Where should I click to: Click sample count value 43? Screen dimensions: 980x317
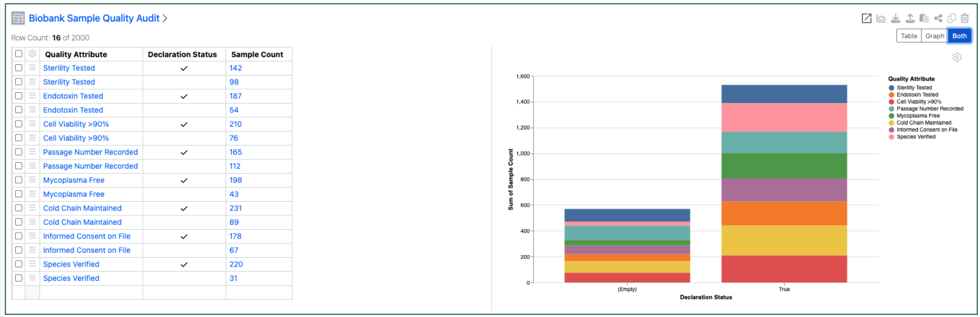point(234,195)
